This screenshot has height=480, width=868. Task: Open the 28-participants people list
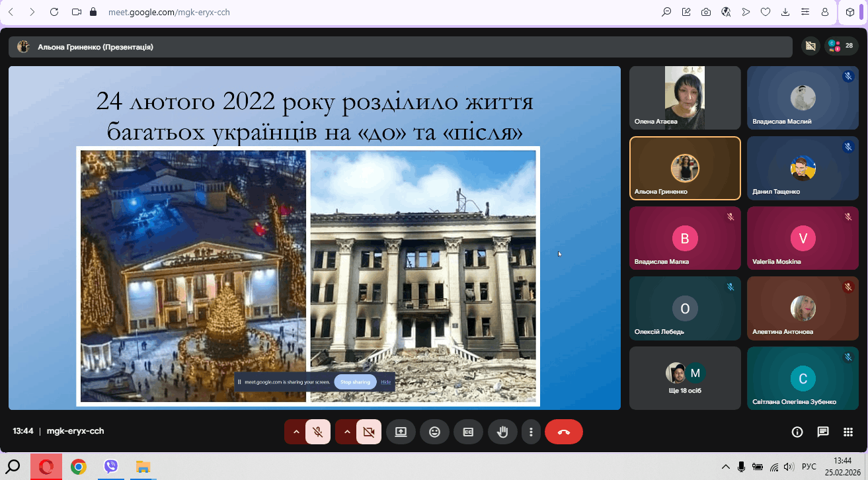tap(842, 46)
